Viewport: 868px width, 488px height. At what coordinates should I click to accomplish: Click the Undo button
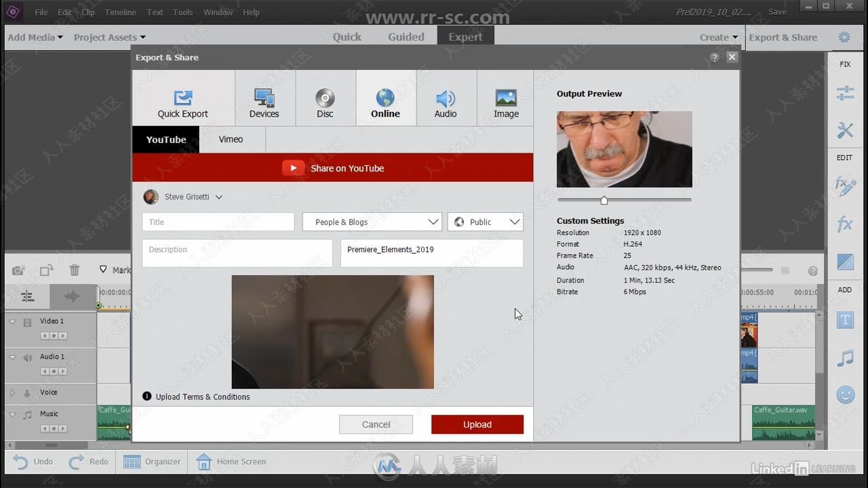pyautogui.click(x=33, y=462)
